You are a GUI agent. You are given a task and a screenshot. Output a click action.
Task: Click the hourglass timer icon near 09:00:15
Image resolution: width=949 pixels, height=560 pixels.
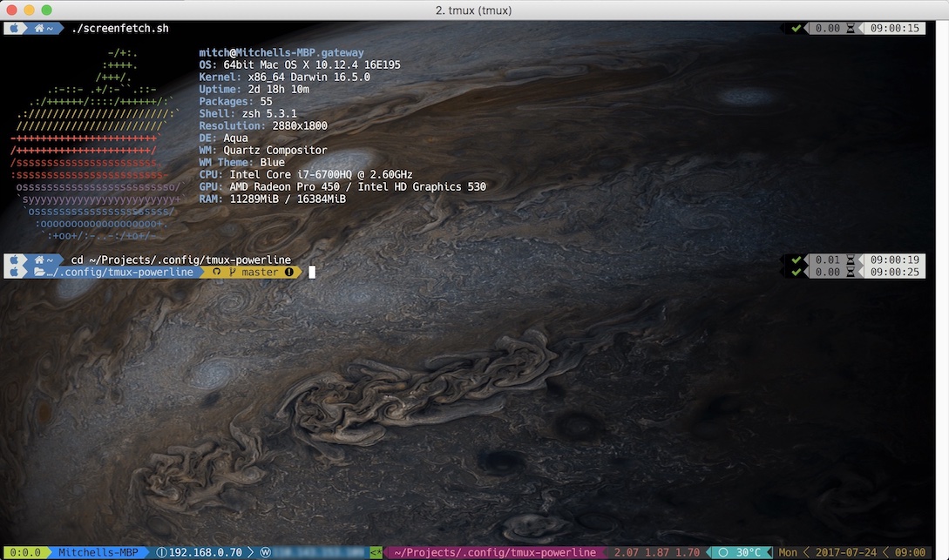click(851, 27)
